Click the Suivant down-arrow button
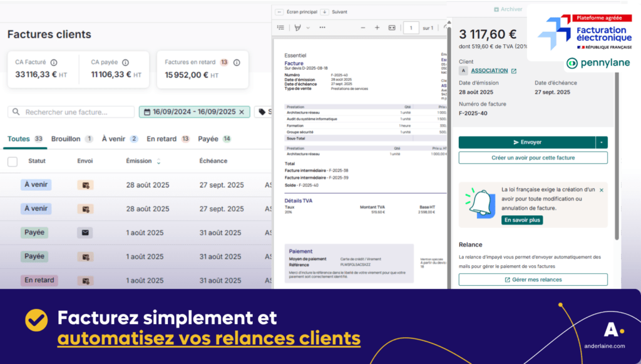 pyautogui.click(x=325, y=12)
